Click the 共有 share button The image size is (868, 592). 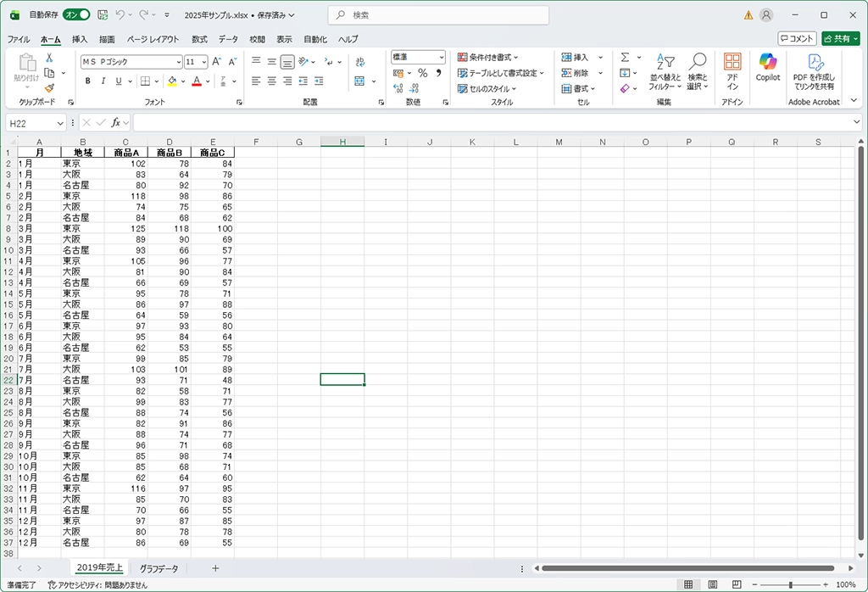[840, 38]
